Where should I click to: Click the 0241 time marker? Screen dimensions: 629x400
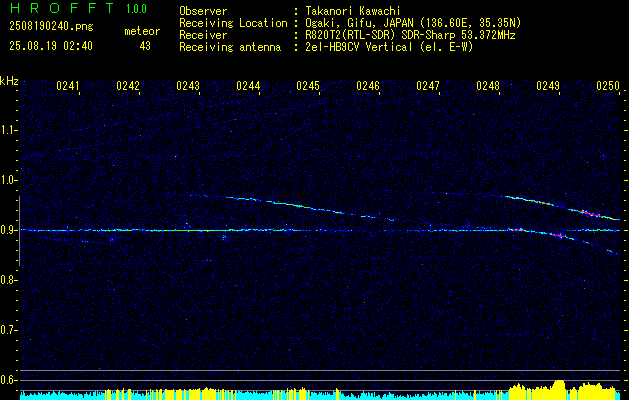tap(68, 85)
